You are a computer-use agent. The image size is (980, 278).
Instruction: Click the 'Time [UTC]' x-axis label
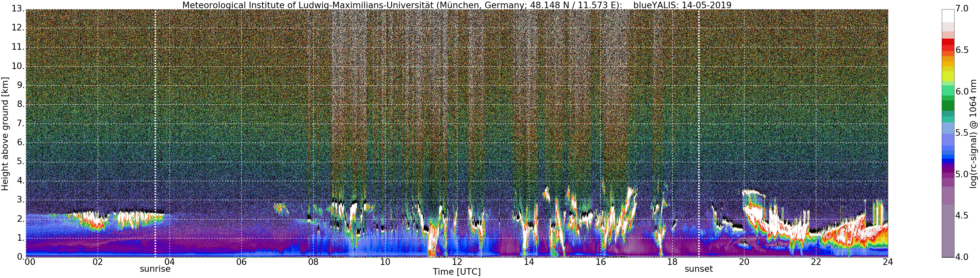[457, 272]
